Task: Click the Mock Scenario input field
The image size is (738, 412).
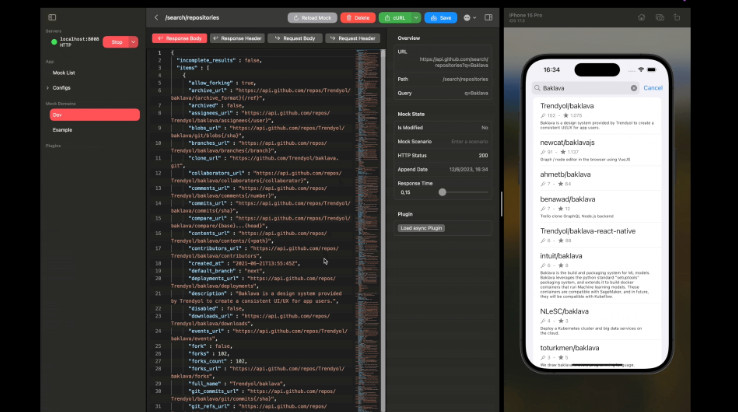Action: coord(469,142)
